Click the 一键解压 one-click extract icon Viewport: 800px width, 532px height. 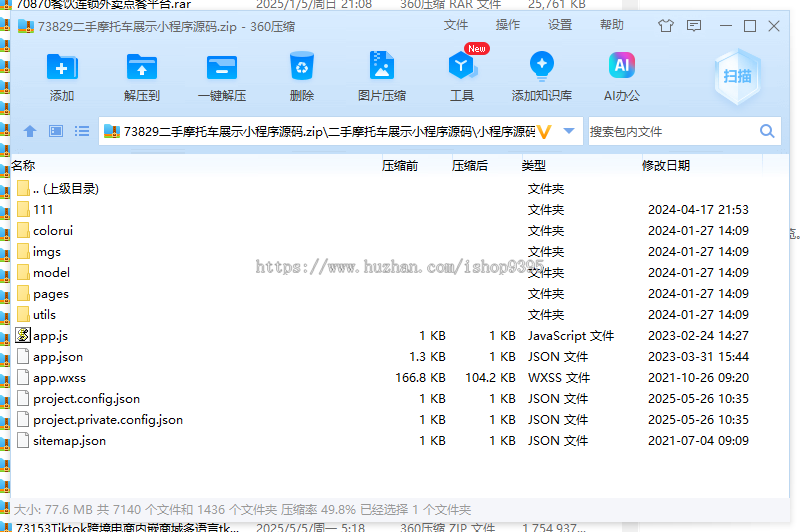(x=222, y=67)
